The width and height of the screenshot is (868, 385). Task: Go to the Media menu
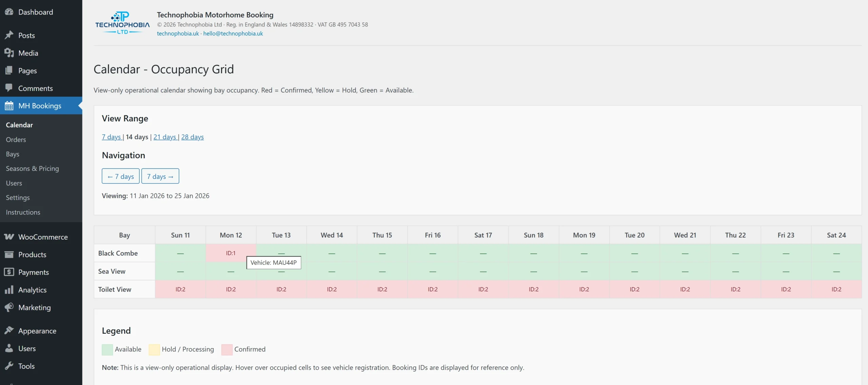[x=41, y=53]
